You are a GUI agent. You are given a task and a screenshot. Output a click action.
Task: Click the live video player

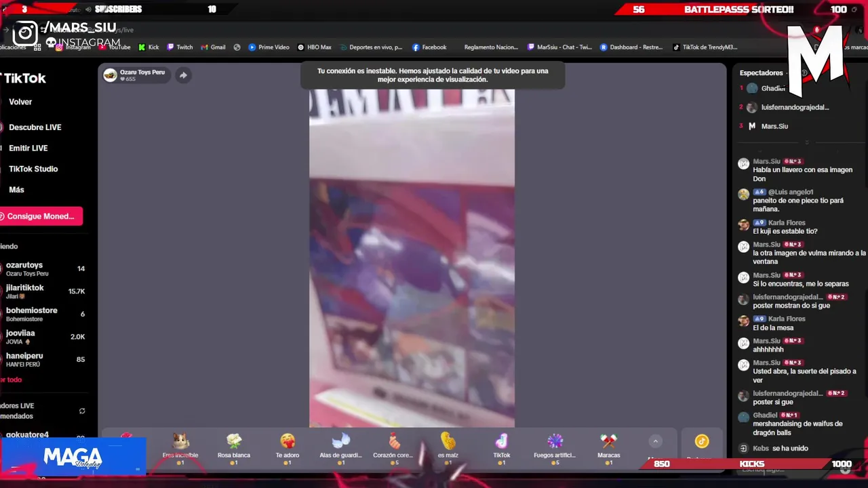tap(412, 258)
